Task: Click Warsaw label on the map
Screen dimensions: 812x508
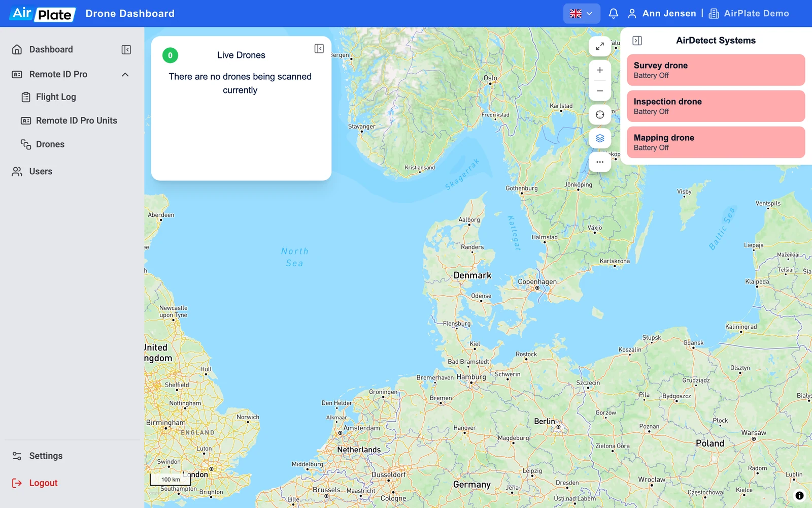Action: 754,433
